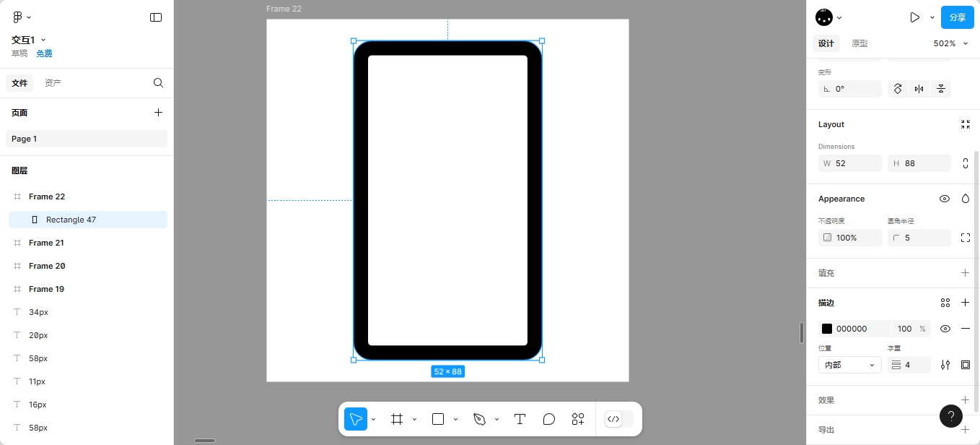Collapse the left sidebar panel
This screenshot has width=980, height=445.
(x=156, y=17)
